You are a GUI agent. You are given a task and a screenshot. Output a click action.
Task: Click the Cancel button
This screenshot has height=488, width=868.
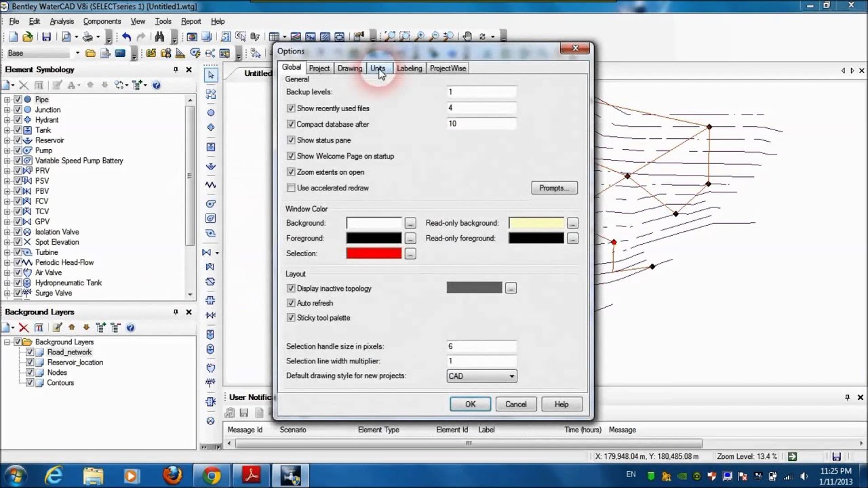(x=516, y=405)
